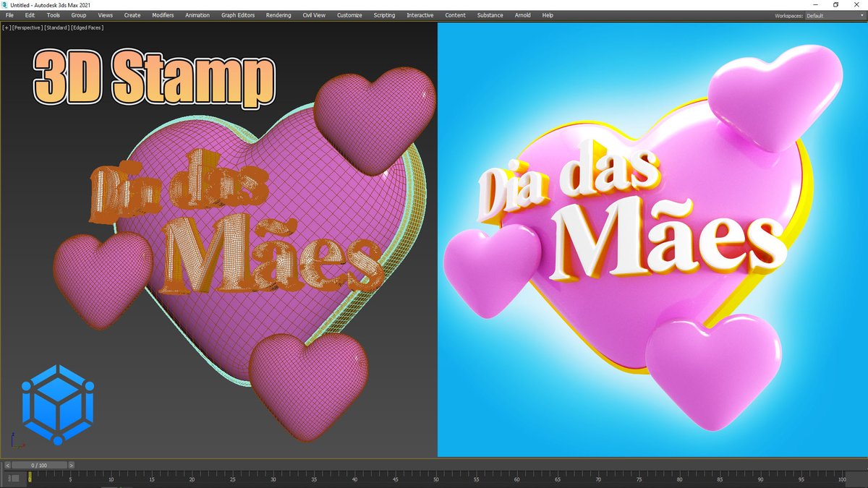Open the Create menu
This screenshot has width=868, height=488.
pos(132,15)
